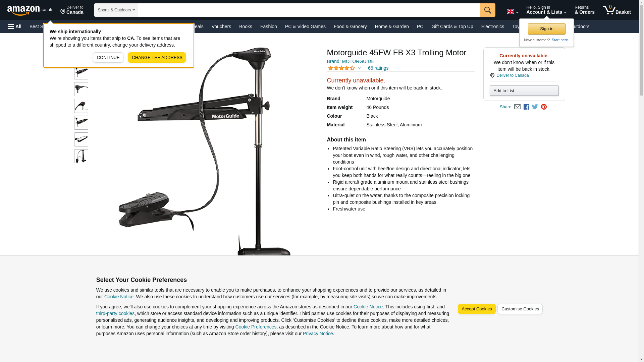
Task: Click CHANGE THE ADDRESS button
Action: pyautogui.click(x=157, y=57)
